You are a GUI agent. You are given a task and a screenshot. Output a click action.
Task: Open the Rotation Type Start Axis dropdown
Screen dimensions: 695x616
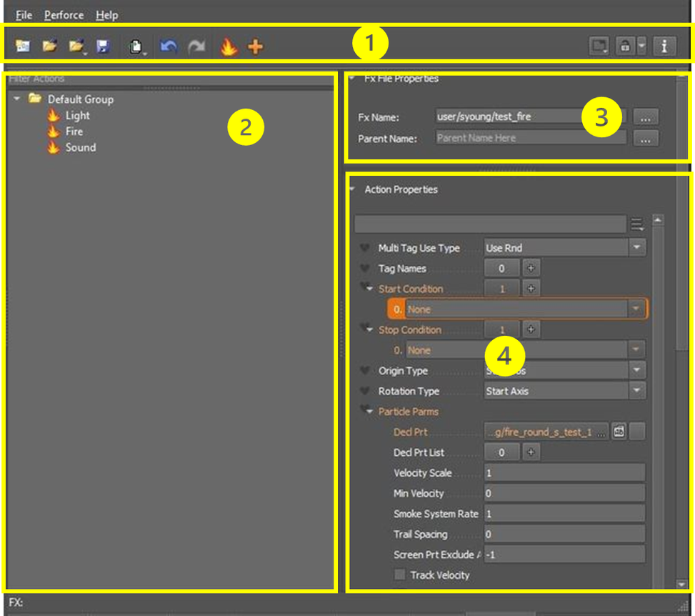(636, 390)
